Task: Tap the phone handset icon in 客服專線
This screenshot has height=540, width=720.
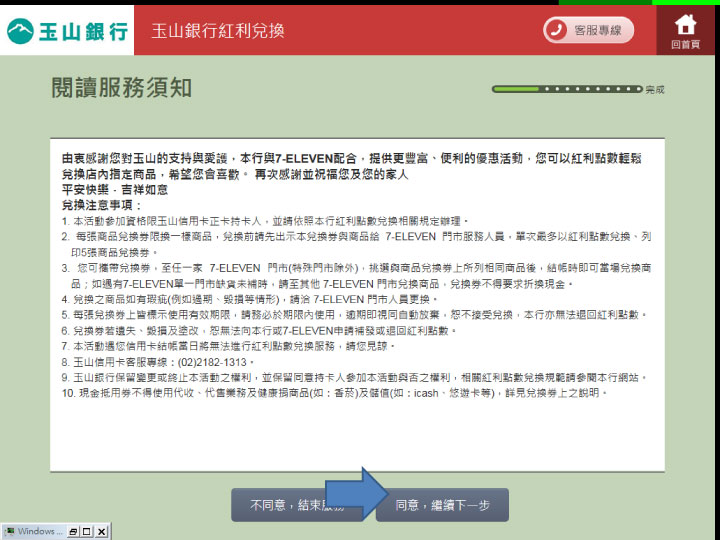Action: [556, 30]
